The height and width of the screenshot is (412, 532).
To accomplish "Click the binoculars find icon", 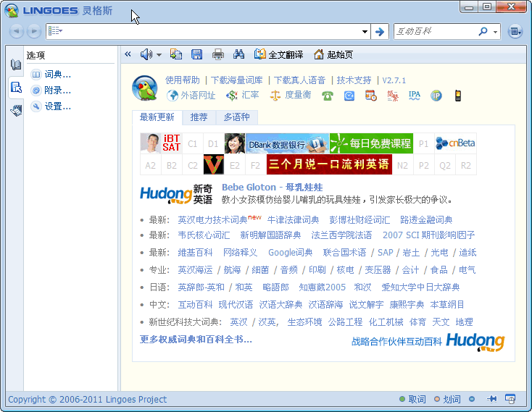I will (239, 54).
